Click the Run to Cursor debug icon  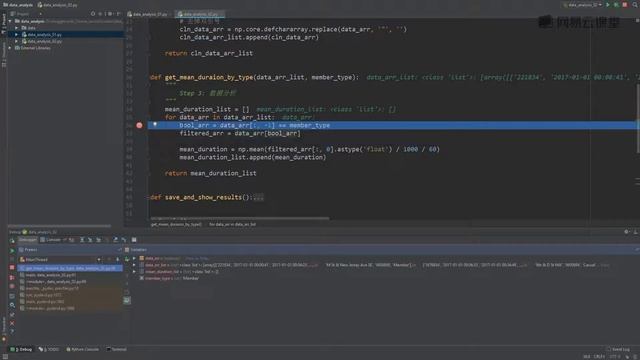tap(124, 240)
